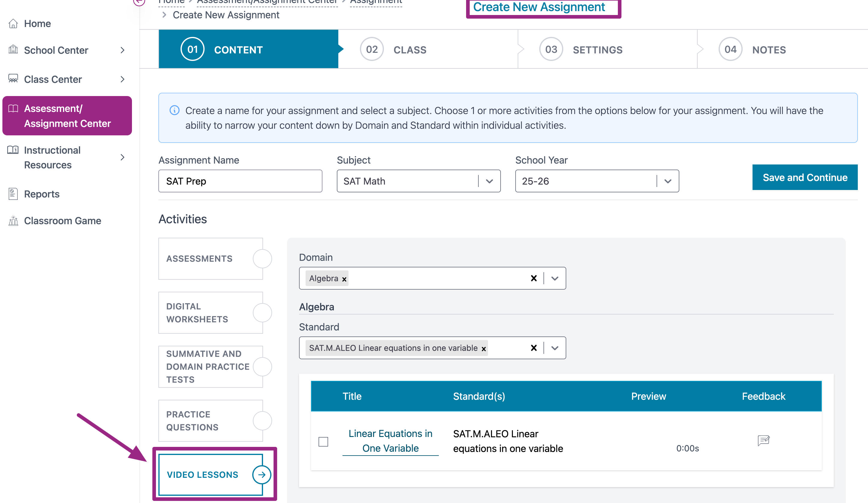Image resolution: width=868 pixels, height=503 pixels.
Task: Click the Class Center icon
Action: (x=13, y=79)
